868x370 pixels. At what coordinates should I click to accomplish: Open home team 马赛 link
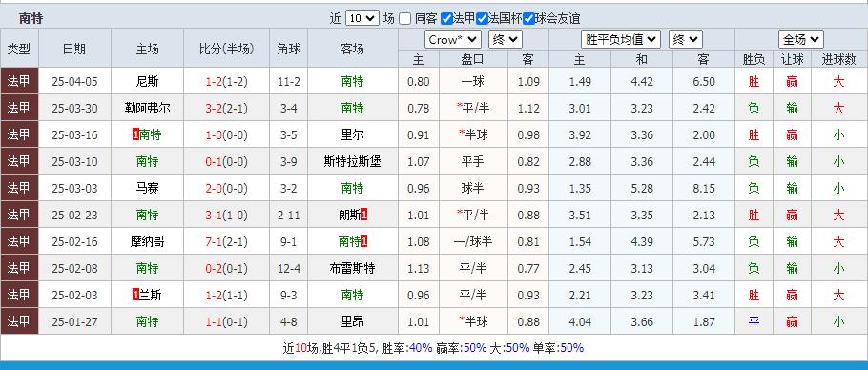click(147, 188)
